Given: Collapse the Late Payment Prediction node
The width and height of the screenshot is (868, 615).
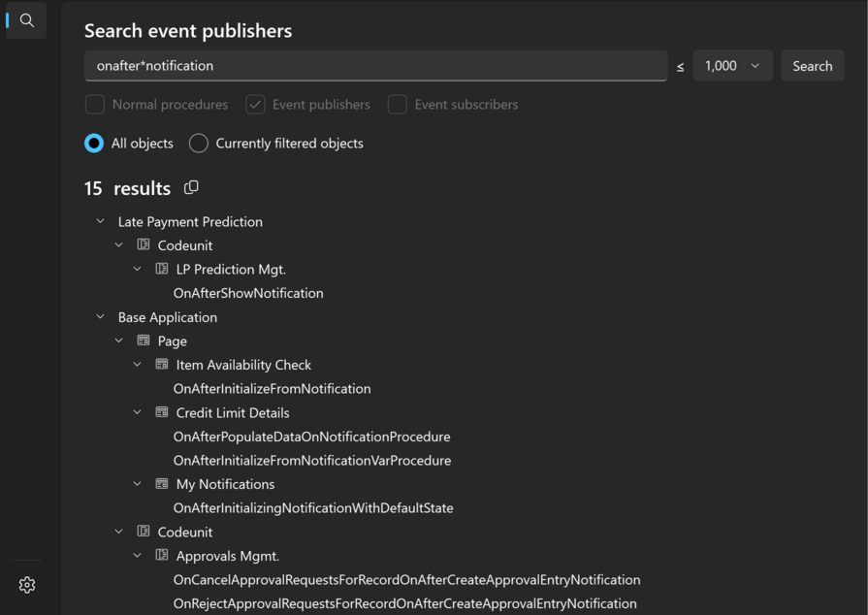Looking at the screenshot, I should [x=100, y=221].
